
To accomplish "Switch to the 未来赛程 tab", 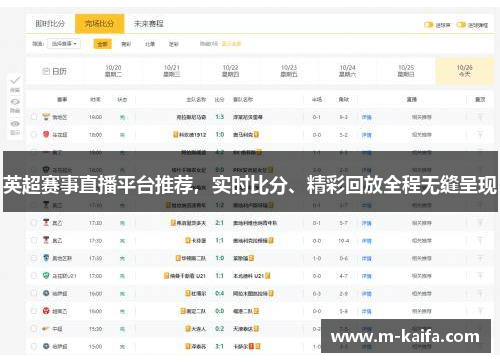I will pos(149,24).
